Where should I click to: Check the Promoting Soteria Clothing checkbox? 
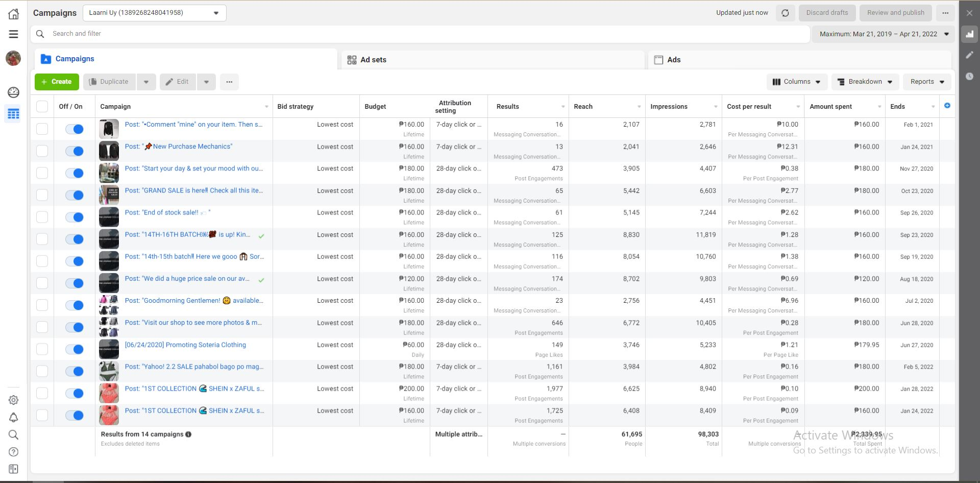(x=42, y=349)
